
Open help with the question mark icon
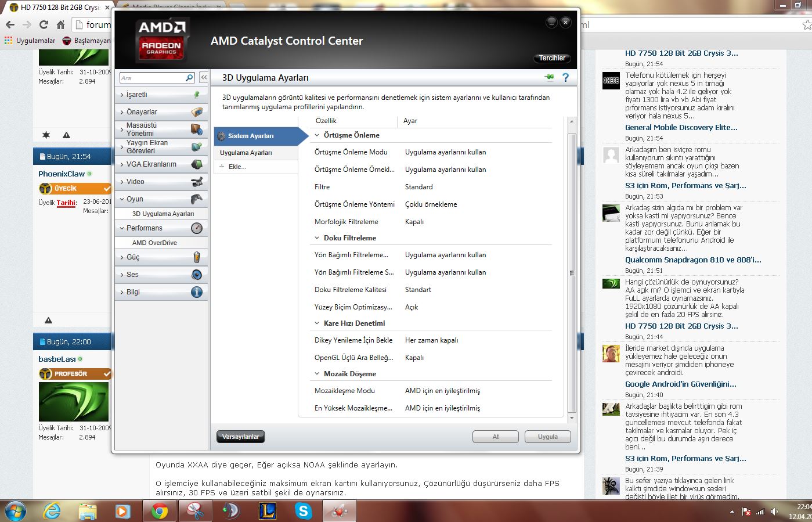click(x=565, y=78)
